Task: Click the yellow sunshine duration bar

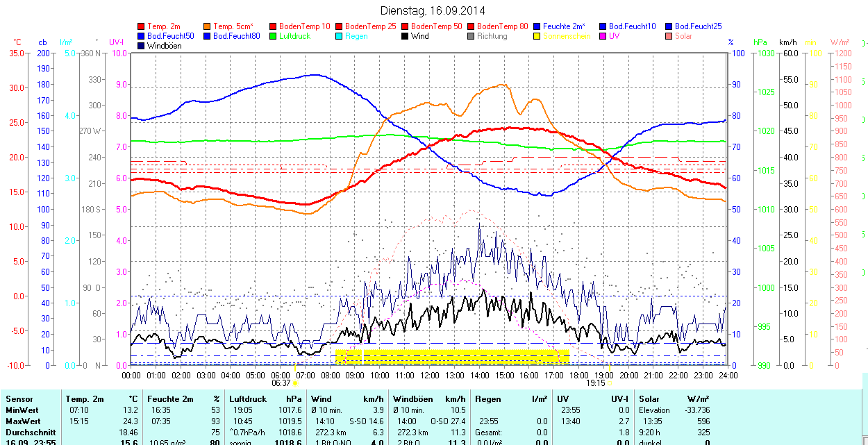Action: coord(451,355)
